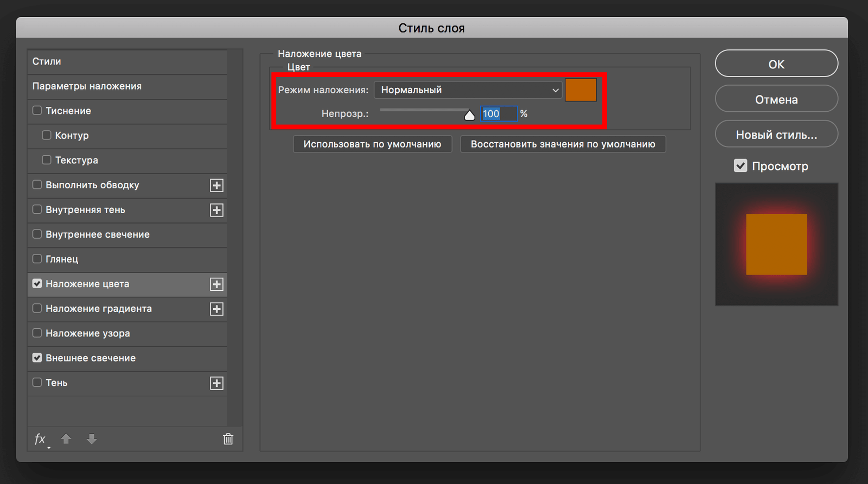Enable the Выполнить обводку checkbox
The image size is (868, 484).
(37, 184)
